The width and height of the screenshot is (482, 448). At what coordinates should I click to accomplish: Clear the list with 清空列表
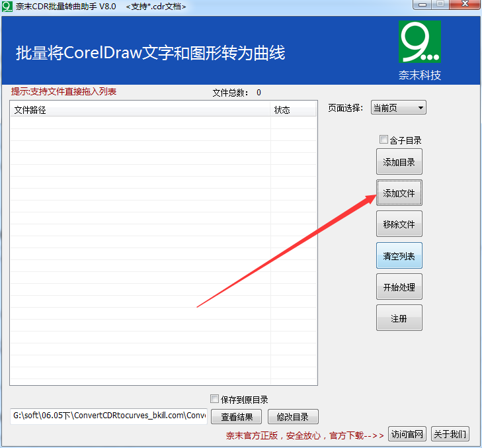click(399, 255)
